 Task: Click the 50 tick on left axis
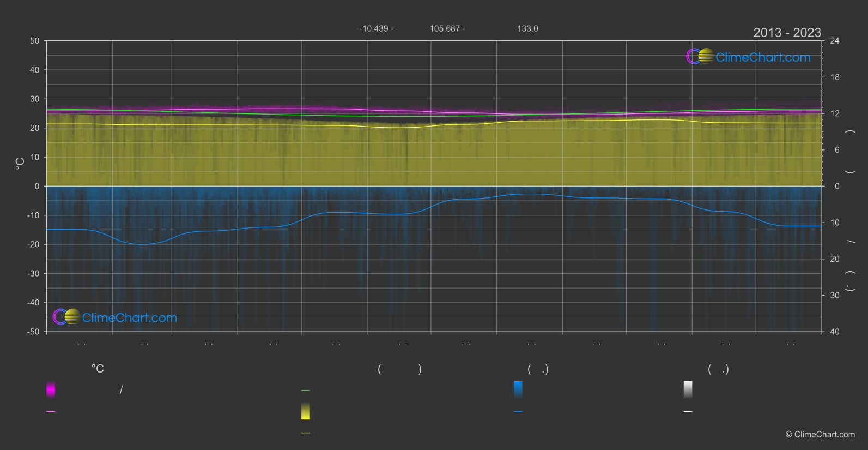35,41
